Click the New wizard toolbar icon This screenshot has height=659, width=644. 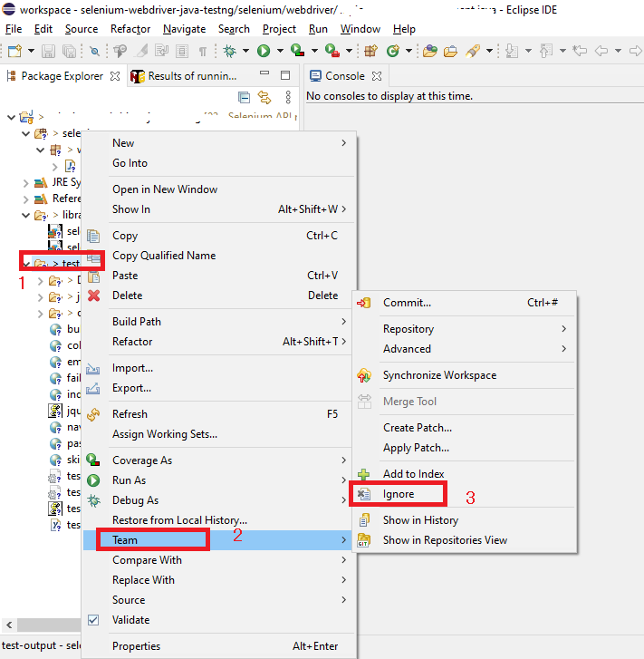14,51
